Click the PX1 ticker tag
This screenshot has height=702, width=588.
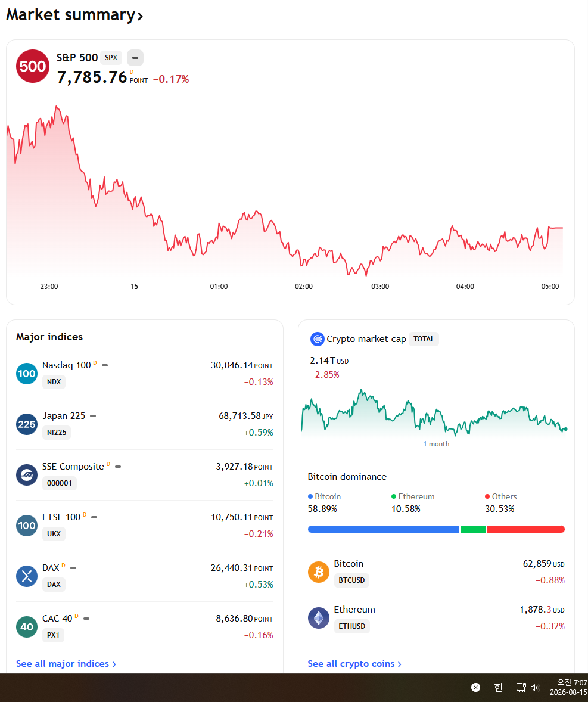53,635
